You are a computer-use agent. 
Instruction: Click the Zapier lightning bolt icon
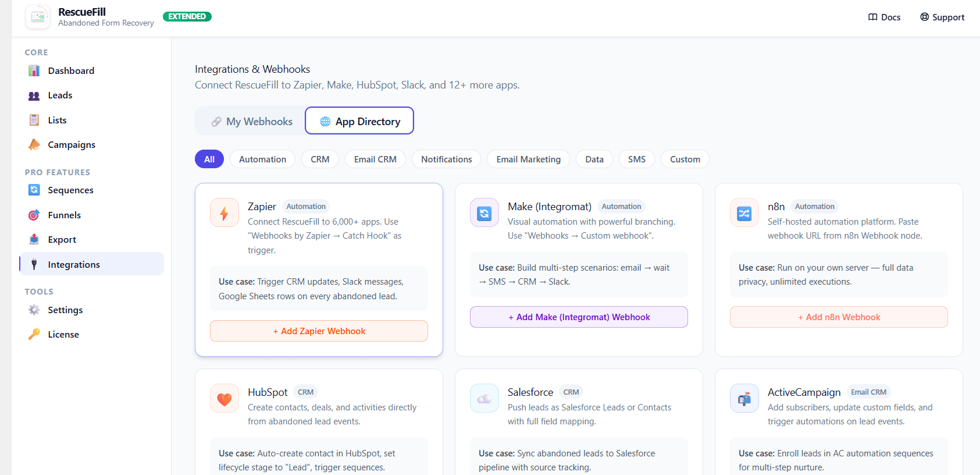pos(224,212)
